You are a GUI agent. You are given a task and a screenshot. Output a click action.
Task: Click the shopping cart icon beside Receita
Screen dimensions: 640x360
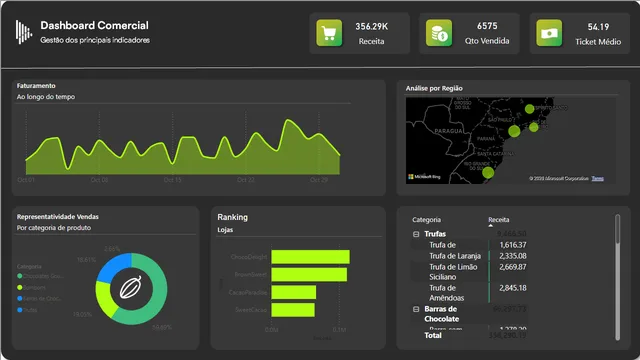tap(329, 33)
